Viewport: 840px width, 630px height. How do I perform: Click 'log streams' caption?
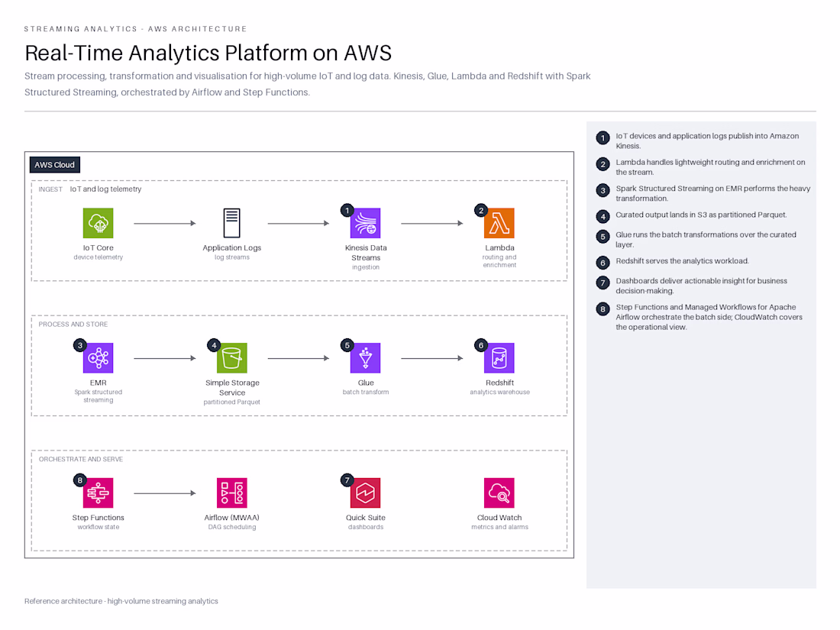pos(232,257)
